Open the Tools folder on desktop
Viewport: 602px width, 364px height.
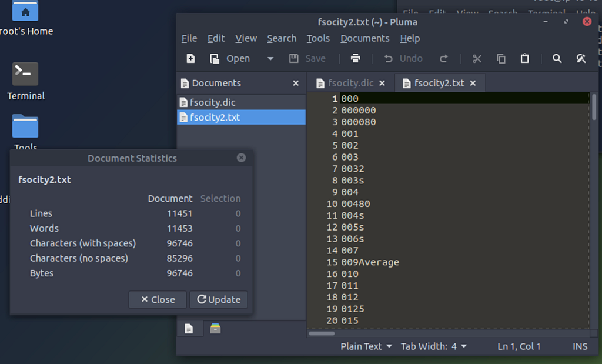click(x=25, y=131)
